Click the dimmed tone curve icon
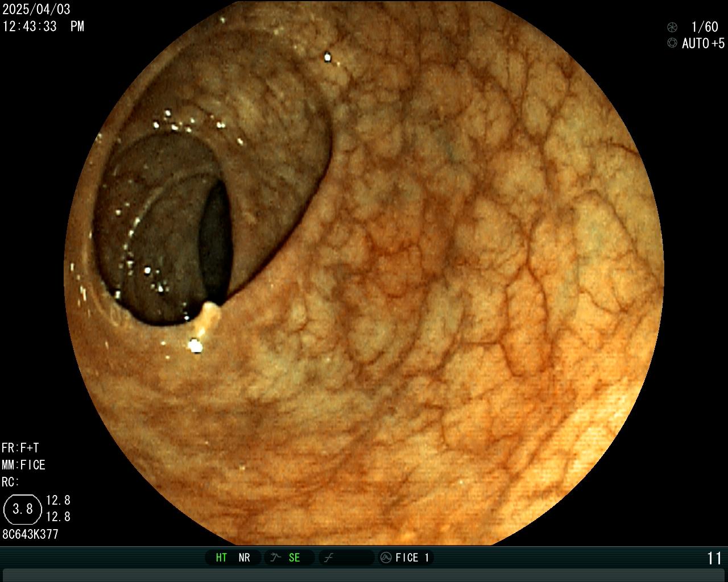728x582 pixels. [328, 558]
